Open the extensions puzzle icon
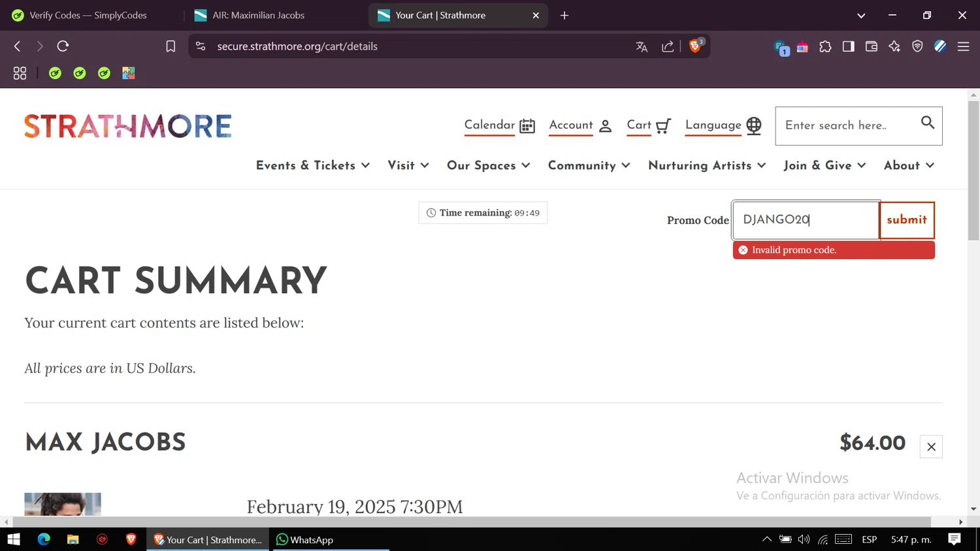Image resolution: width=980 pixels, height=551 pixels. coord(825,46)
